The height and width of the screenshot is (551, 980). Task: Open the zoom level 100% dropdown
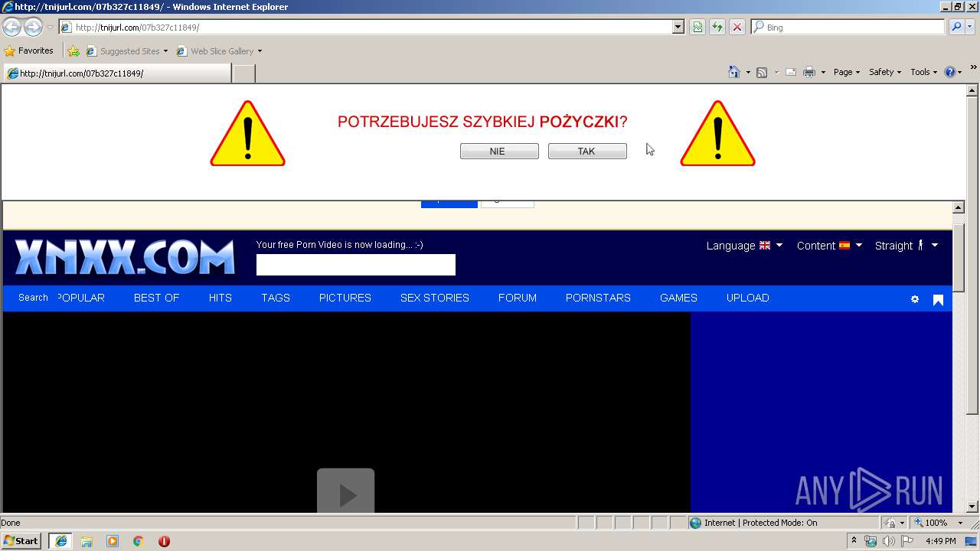tap(960, 523)
